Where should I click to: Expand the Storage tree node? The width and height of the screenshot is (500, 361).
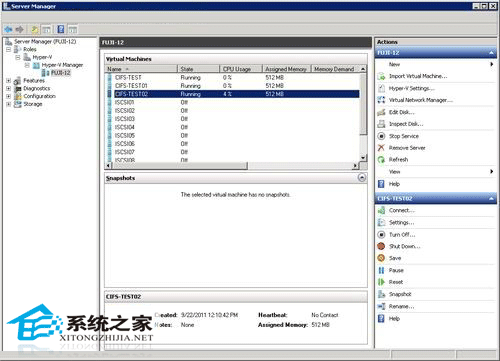click(8, 104)
